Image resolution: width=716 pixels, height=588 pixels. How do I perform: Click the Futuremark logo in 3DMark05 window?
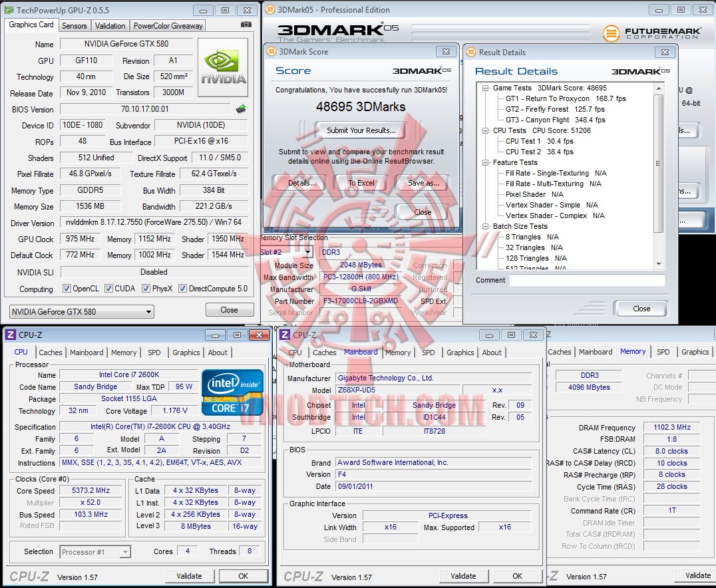[x=651, y=33]
